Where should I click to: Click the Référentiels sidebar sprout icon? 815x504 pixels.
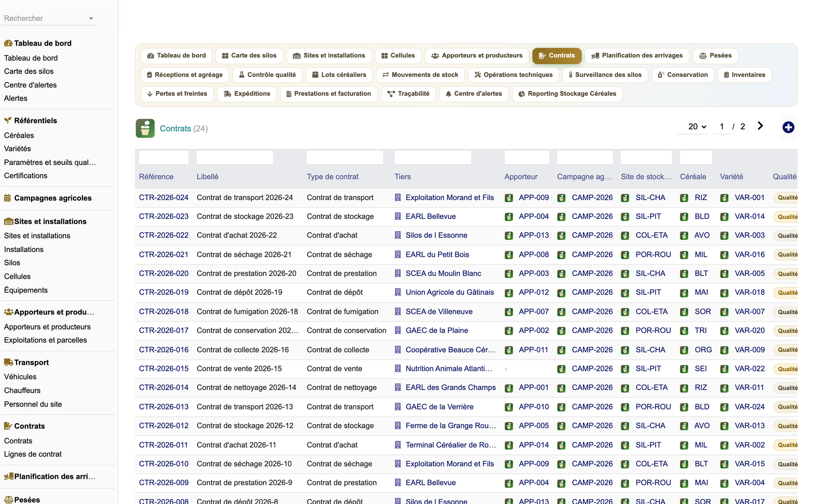tap(8, 121)
